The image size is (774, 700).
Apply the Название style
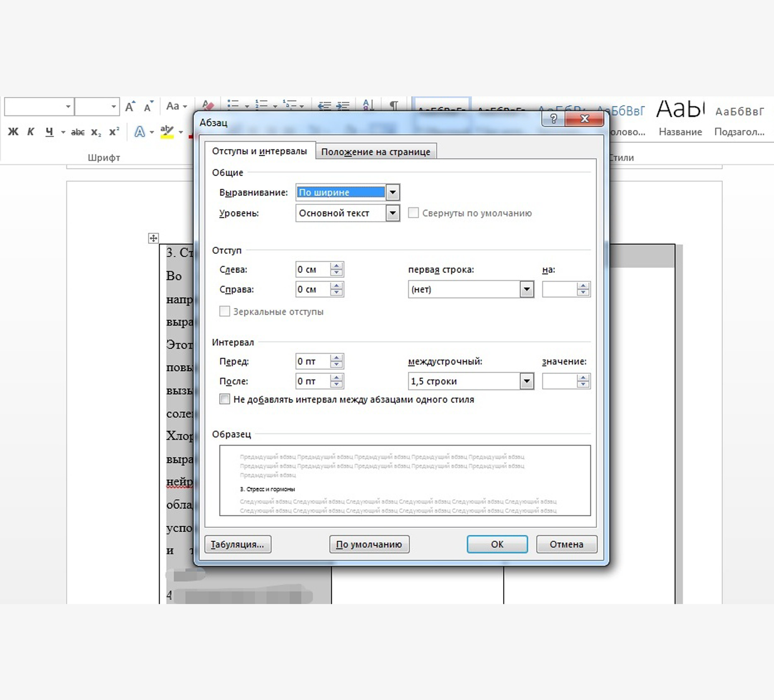(x=680, y=119)
